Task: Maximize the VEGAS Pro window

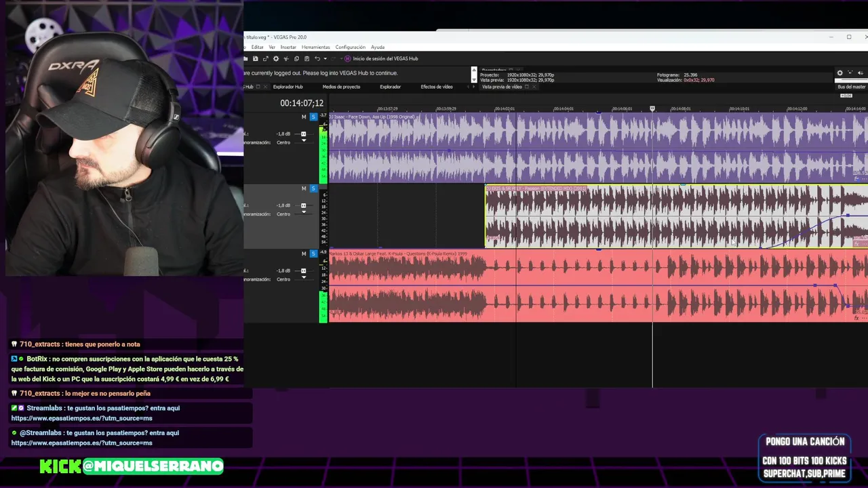Action: pyautogui.click(x=849, y=37)
